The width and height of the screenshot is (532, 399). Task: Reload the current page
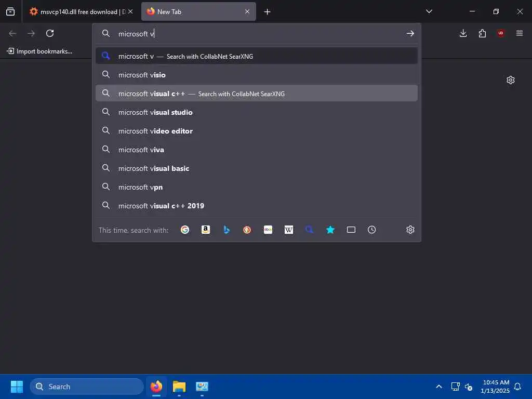[50, 33]
